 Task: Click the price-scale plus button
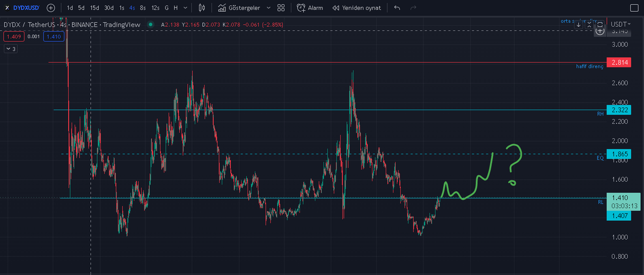[x=600, y=31]
